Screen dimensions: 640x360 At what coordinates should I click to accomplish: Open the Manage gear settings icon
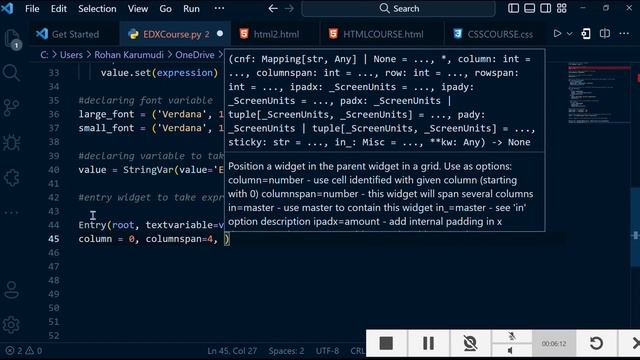[11, 325]
